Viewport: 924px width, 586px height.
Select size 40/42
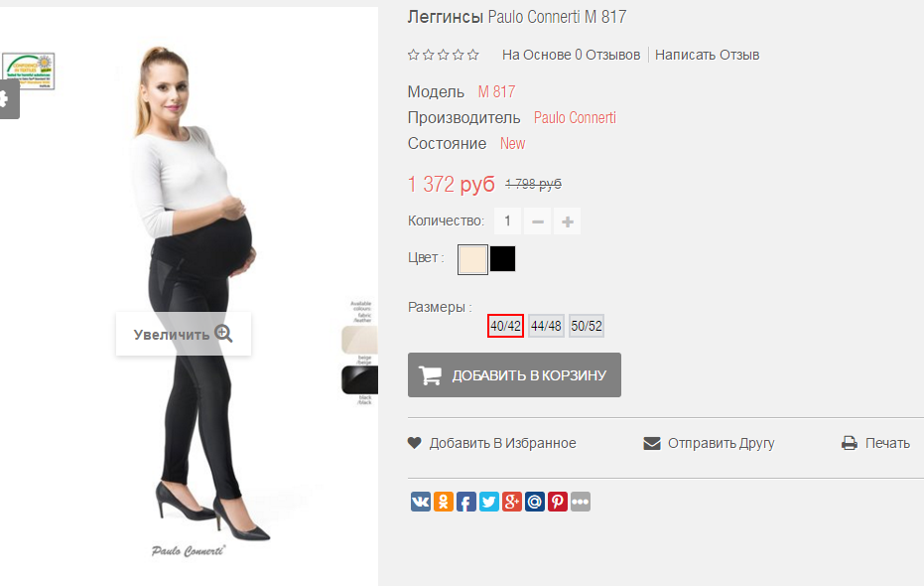(x=505, y=326)
